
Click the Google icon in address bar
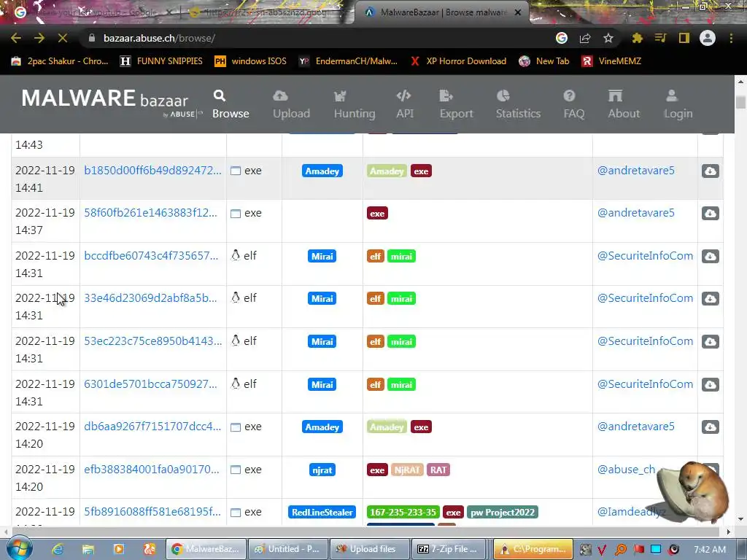click(x=561, y=38)
